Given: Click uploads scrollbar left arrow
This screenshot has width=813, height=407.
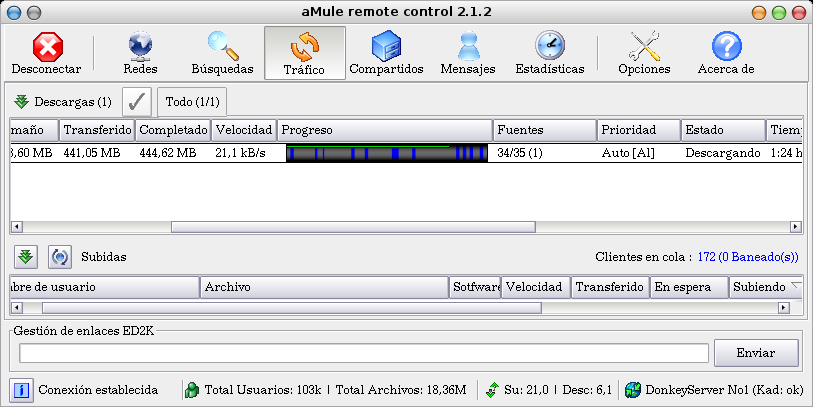Looking at the screenshot, I should pos(17,308).
